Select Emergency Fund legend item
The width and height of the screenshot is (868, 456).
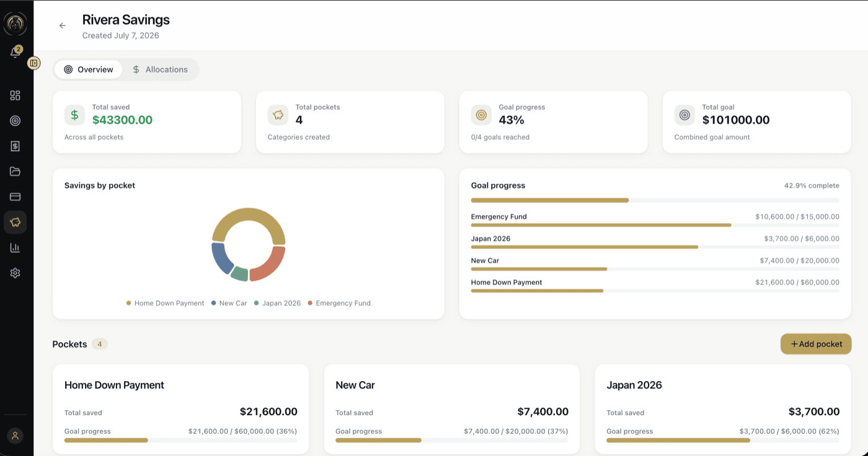[339, 303]
